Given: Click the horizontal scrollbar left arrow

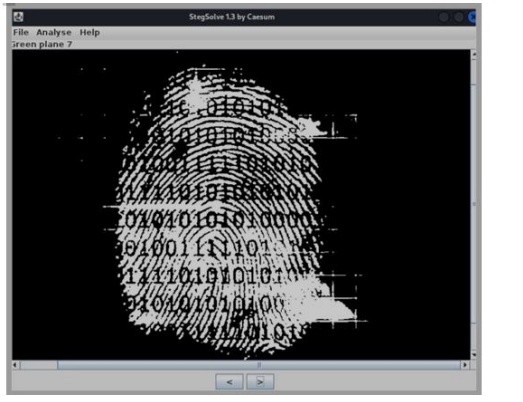Looking at the screenshot, I should tap(15, 365).
